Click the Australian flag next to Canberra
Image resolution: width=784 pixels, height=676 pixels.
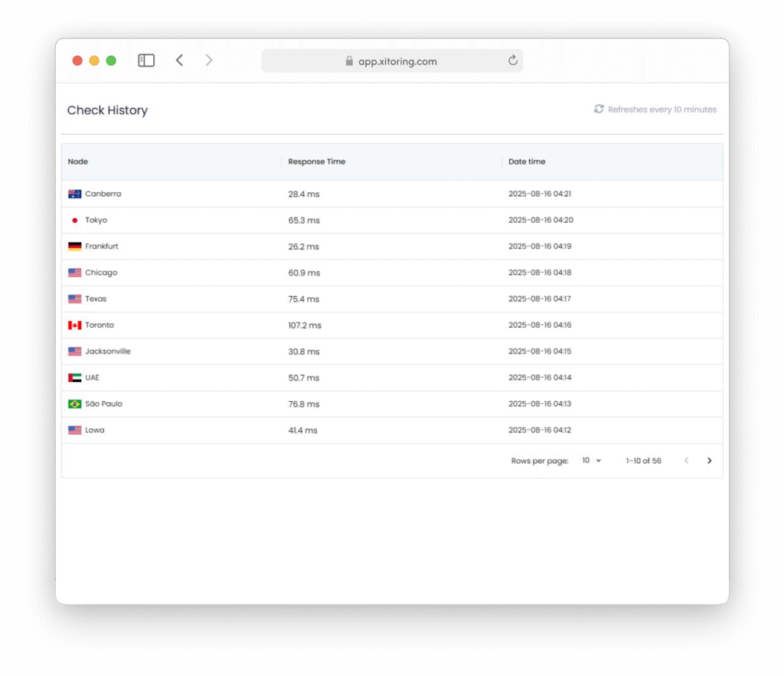74,194
